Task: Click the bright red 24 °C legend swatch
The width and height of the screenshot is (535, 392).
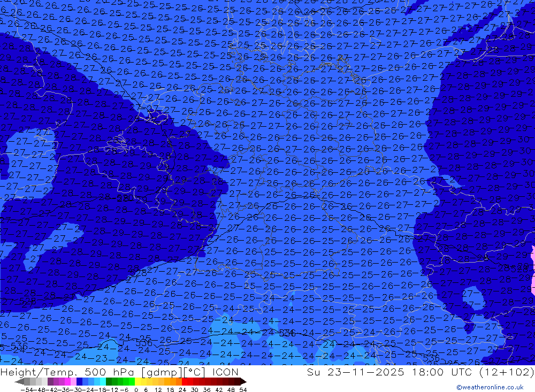Action: 184,382
